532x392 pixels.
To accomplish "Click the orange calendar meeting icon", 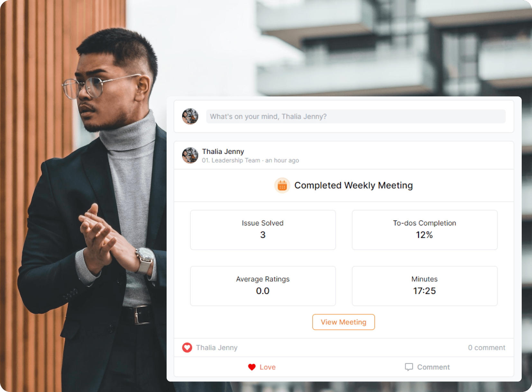I will (x=282, y=185).
